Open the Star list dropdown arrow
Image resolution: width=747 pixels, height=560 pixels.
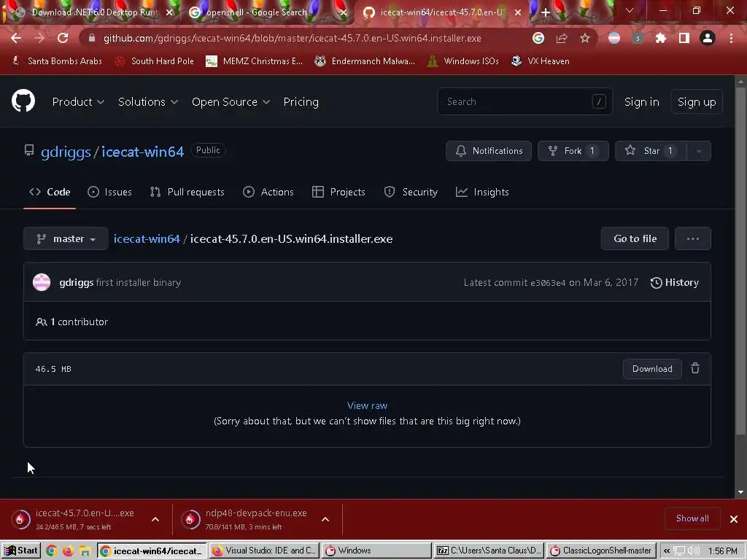[698, 151]
